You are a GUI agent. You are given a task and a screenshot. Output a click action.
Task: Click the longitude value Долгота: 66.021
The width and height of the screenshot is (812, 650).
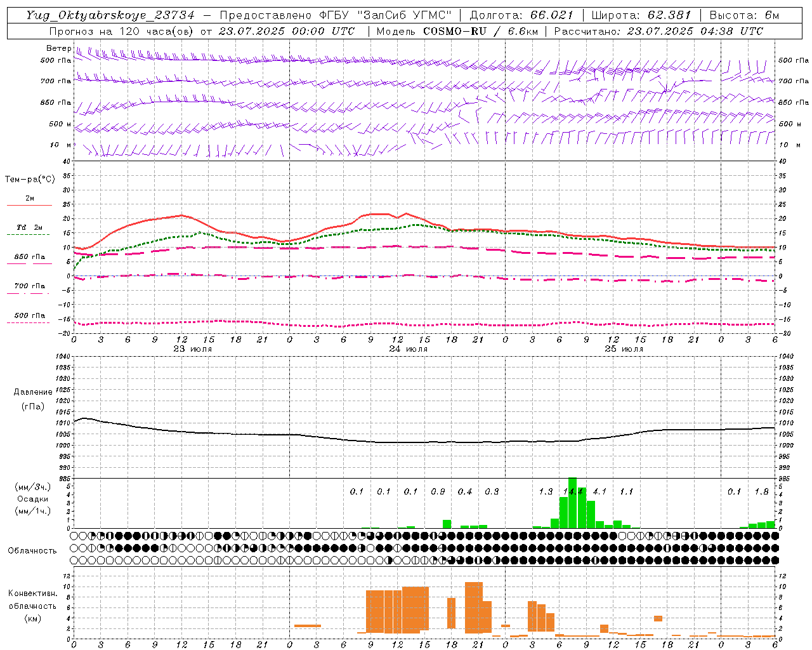click(x=522, y=15)
